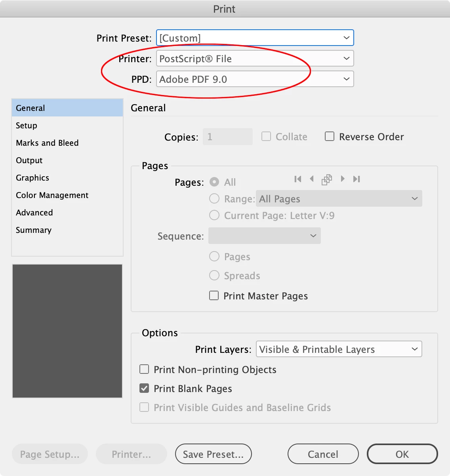Toggle Print Visible Guides and Baseline Grids

pyautogui.click(x=144, y=407)
